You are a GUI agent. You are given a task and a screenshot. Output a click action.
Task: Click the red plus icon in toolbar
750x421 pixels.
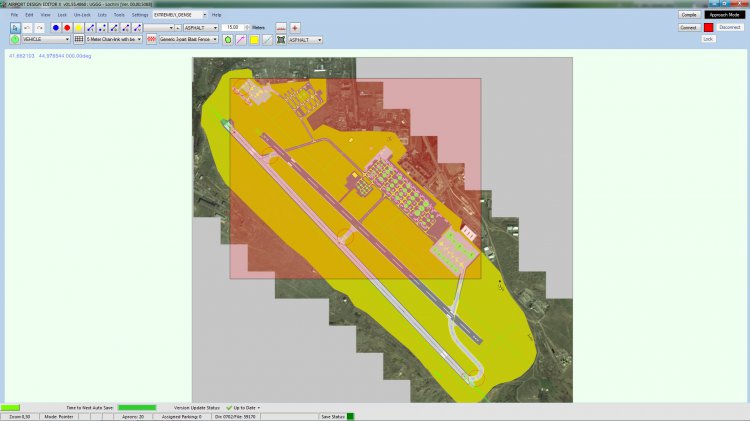tap(295, 28)
